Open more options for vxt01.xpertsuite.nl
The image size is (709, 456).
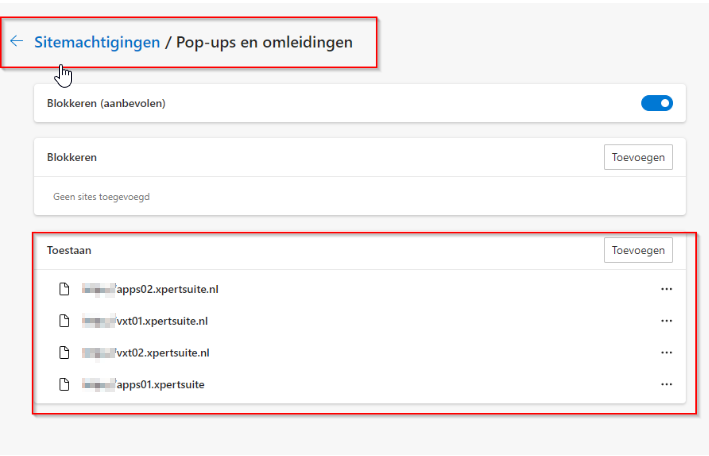666,321
